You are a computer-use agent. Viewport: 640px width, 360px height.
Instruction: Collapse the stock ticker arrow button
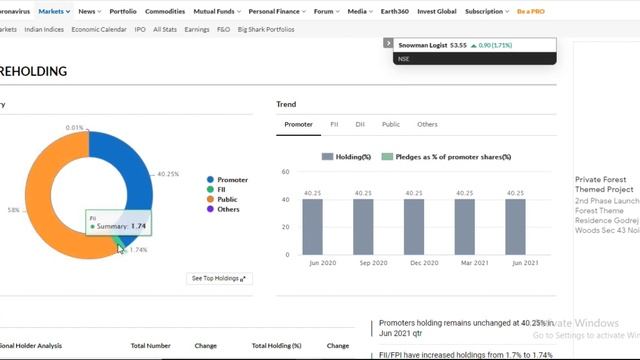(388, 43)
